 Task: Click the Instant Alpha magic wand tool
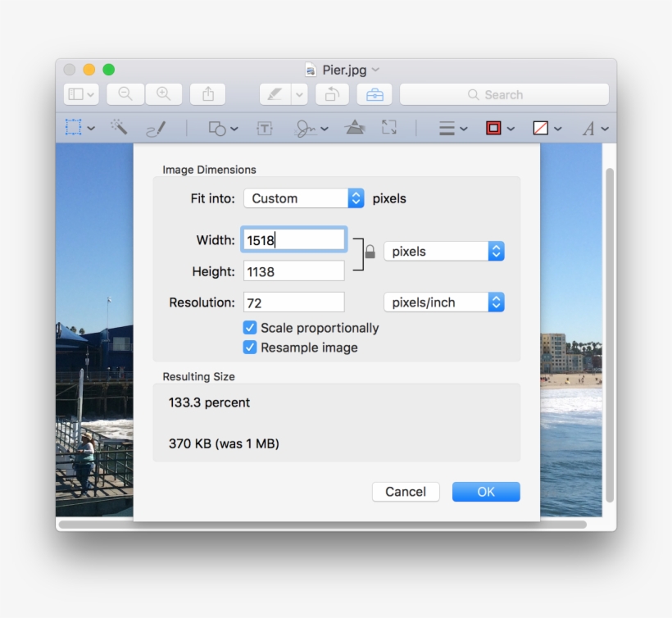(118, 128)
